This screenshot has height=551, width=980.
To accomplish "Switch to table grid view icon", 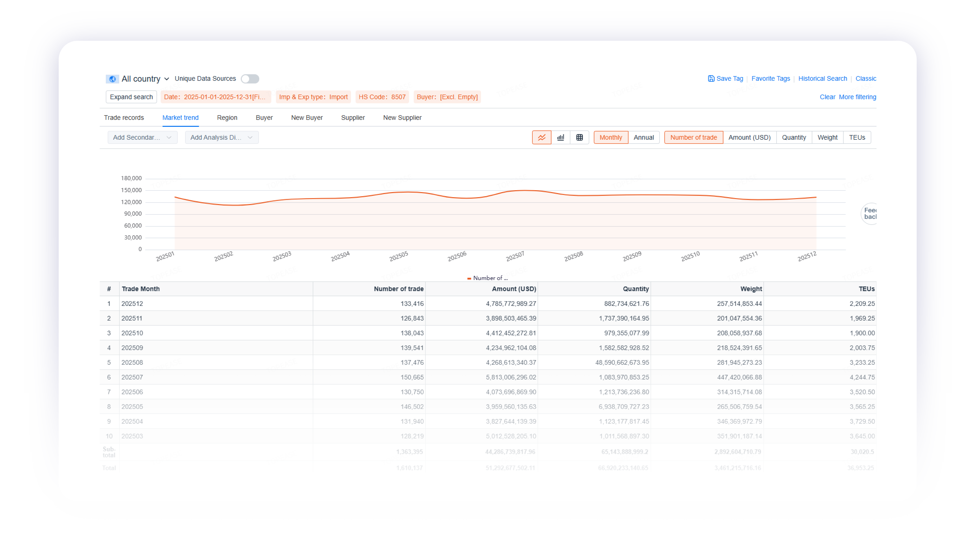I will 579,137.
